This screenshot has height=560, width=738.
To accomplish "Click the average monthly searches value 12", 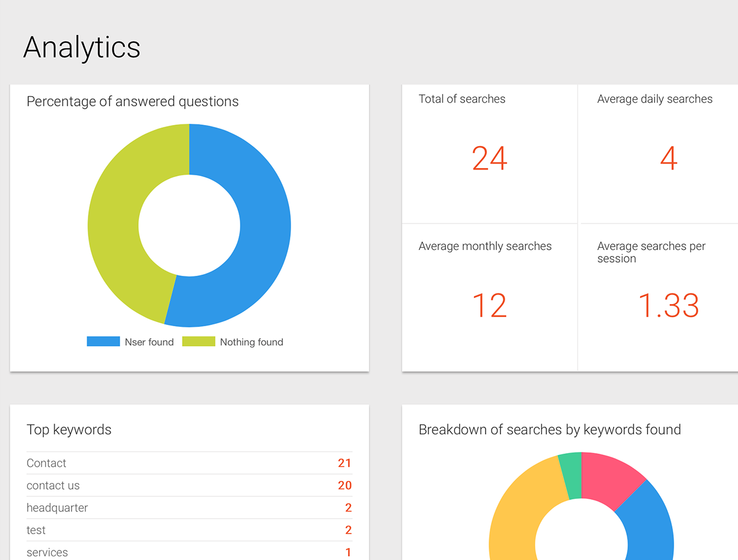I will (490, 305).
